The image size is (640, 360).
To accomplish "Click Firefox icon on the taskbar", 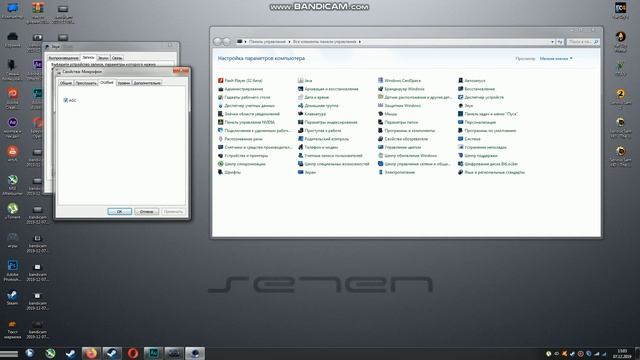I will click(91, 353).
